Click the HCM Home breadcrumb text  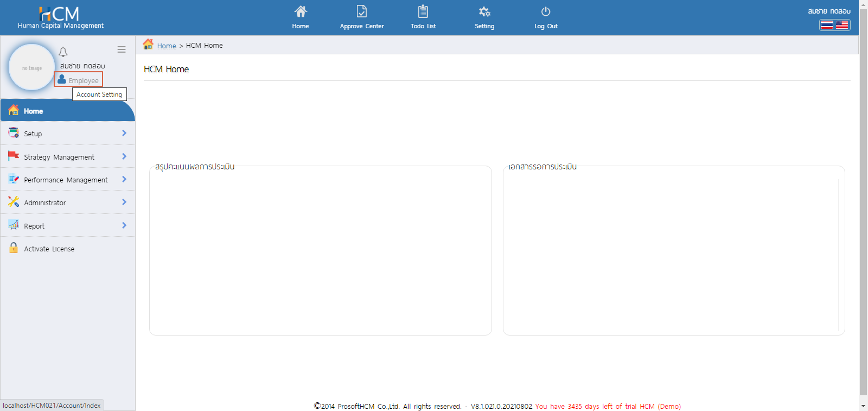204,45
